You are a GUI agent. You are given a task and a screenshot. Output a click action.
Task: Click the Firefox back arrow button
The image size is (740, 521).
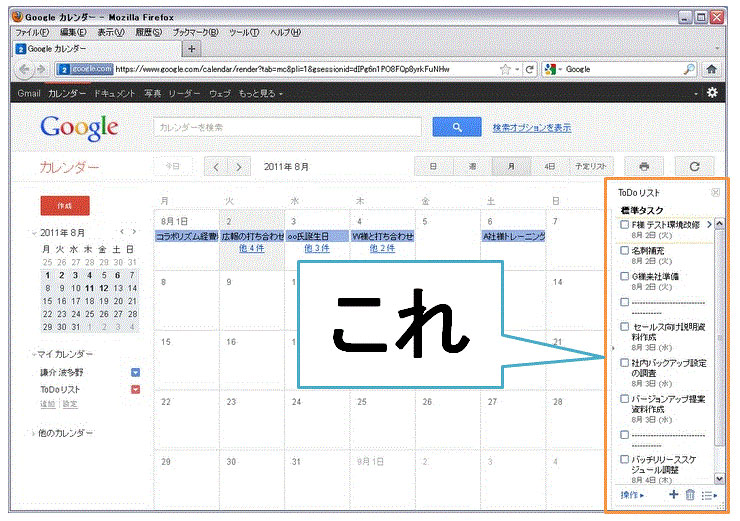click(24, 69)
